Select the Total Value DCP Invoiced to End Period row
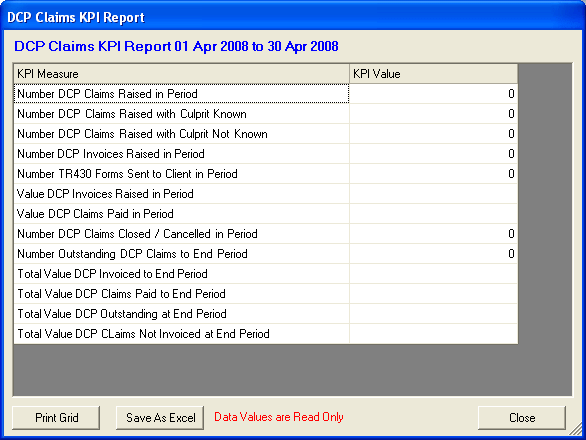This screenshot has width=586, height=440. tap(266, 274)
